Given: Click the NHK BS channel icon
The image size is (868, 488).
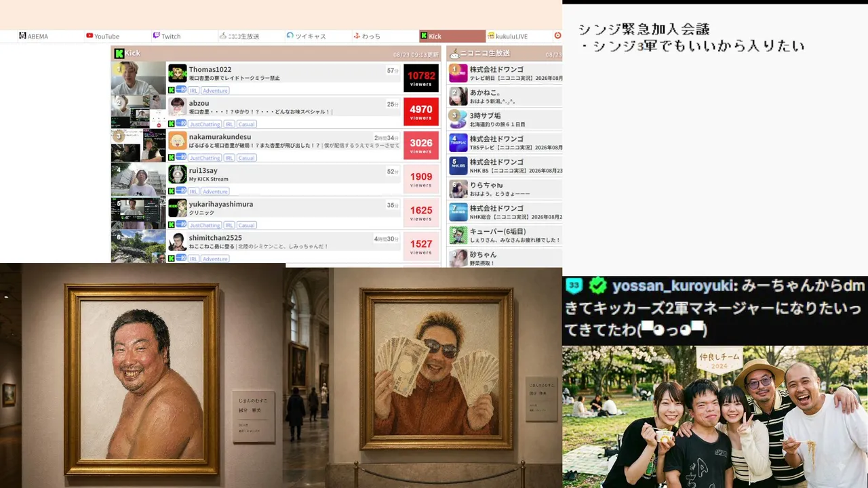Looking at the screenshot, I should [x=458, y=166].
